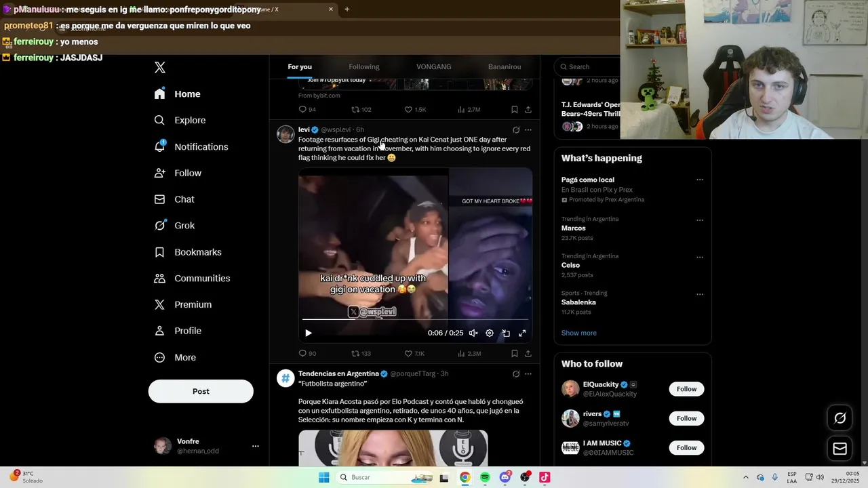Click the Search field on X
The image size is (868, 488).
pyautogui.click(x=587, y=66)
